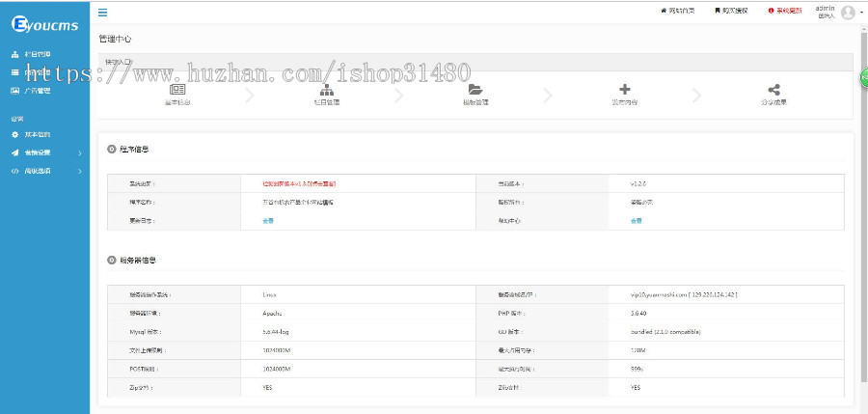Expand the sidebar item with the paper-plane icon

pos(44,153)
